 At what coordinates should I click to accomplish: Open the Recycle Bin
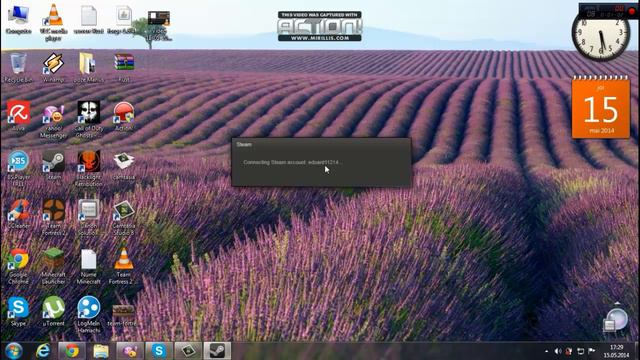18,67
